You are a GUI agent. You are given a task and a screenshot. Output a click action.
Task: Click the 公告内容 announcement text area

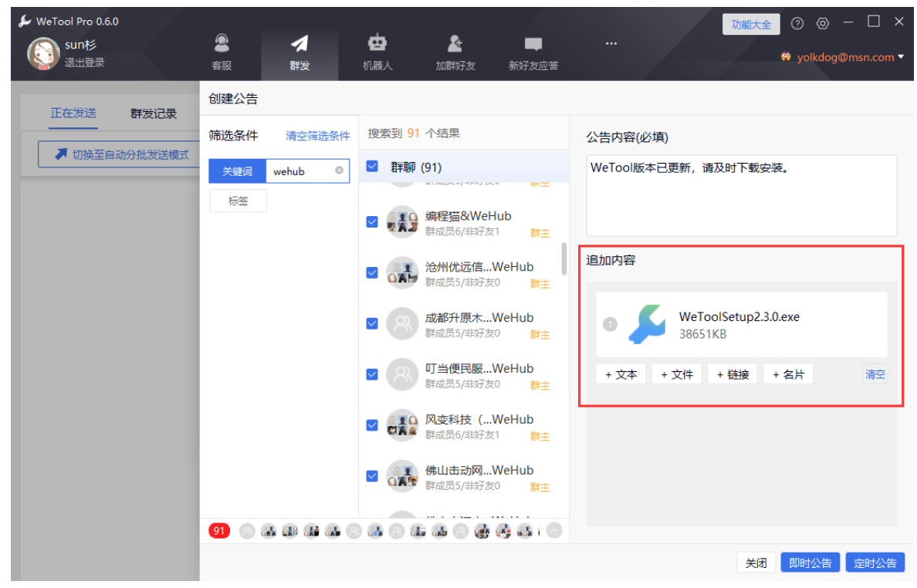click(x=742, y=195)
